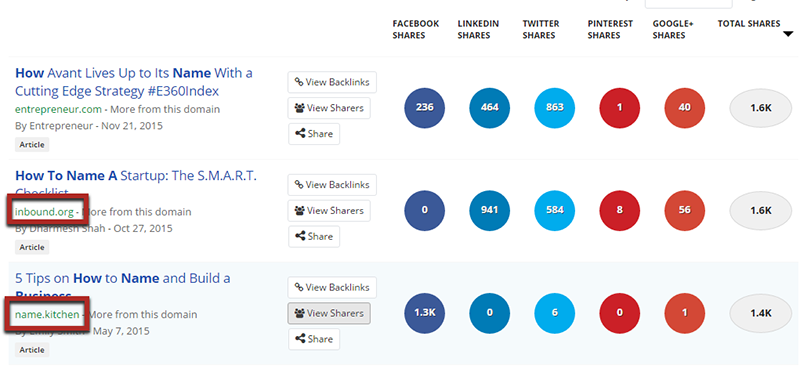This screenshot has height=369, width=800.
Task: Open View Backlinks for the Avant article
Action: click(x=332, y=82)
